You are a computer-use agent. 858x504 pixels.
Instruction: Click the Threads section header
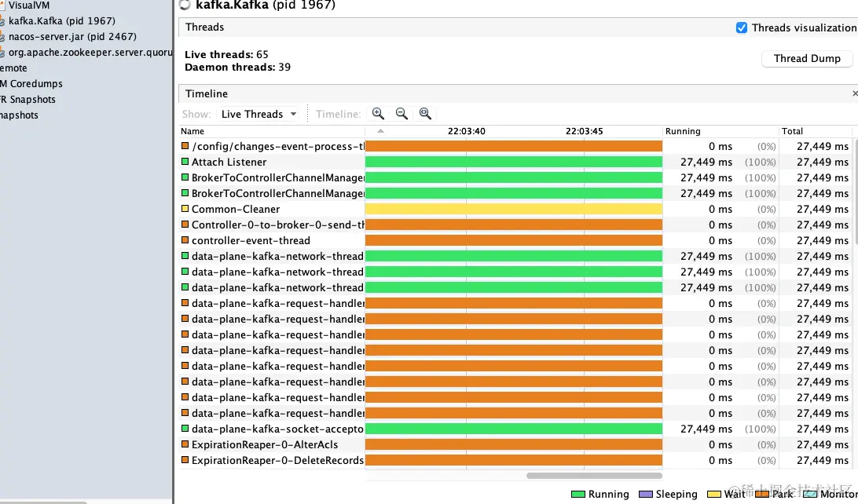tap(204, 27)
